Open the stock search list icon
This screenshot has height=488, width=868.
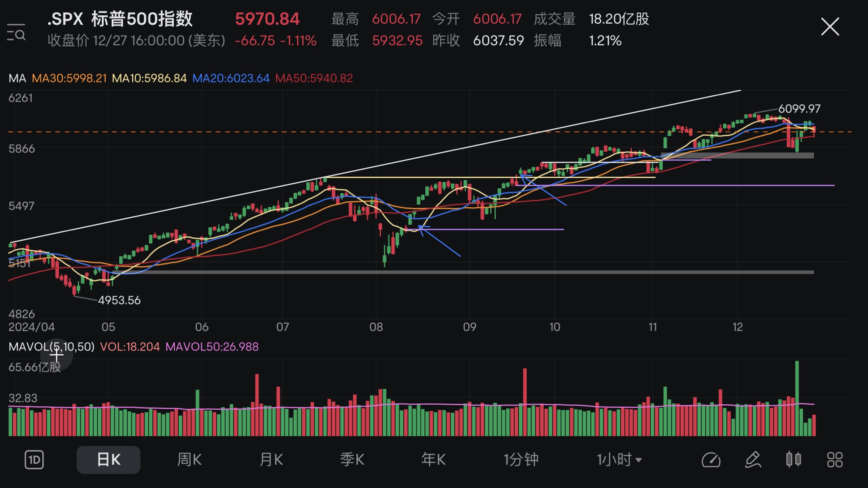(x=16, y=32)
